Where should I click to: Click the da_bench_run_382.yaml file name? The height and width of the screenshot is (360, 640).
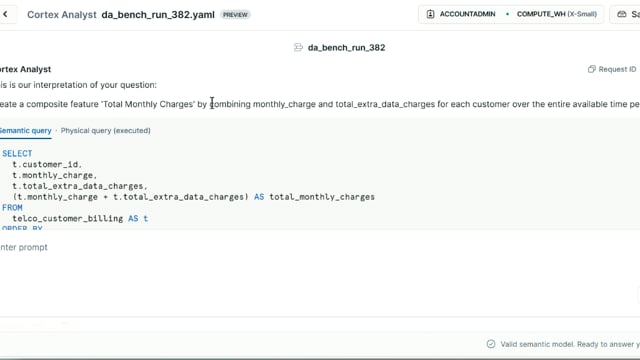[x=158, y=15]
